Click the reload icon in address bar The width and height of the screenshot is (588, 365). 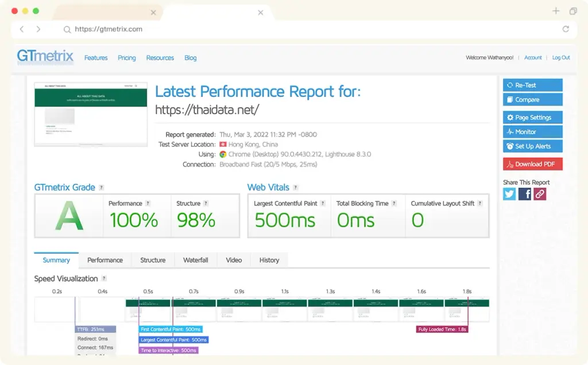566,29
